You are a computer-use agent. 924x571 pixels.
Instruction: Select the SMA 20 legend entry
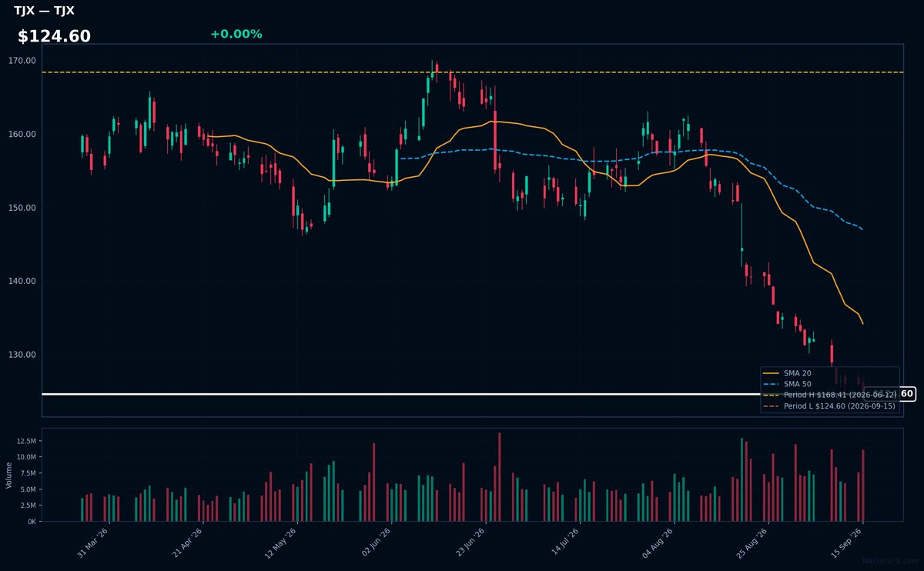pyautogui.click(x=787, y=372)
